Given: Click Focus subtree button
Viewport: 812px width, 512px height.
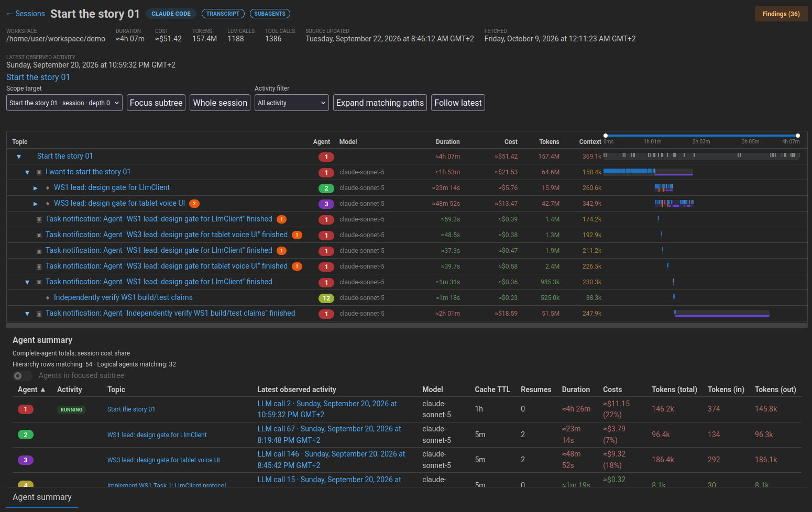Looking at the screenshot, I should [x=156, y=103].
